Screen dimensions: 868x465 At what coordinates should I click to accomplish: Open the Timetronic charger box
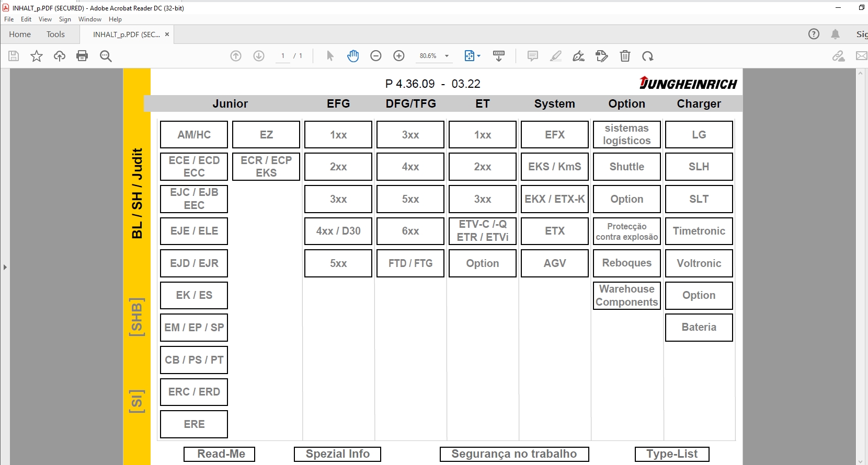[x=699, y=231]
